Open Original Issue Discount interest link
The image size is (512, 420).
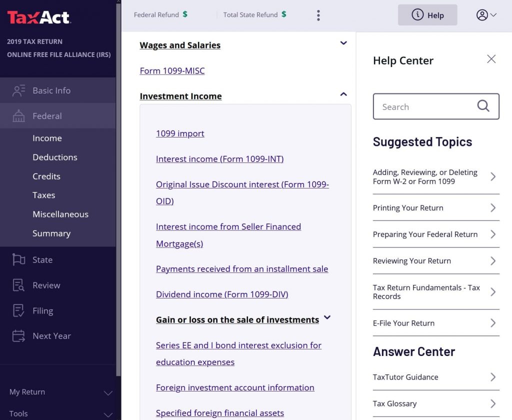click(x=242, y=192)
